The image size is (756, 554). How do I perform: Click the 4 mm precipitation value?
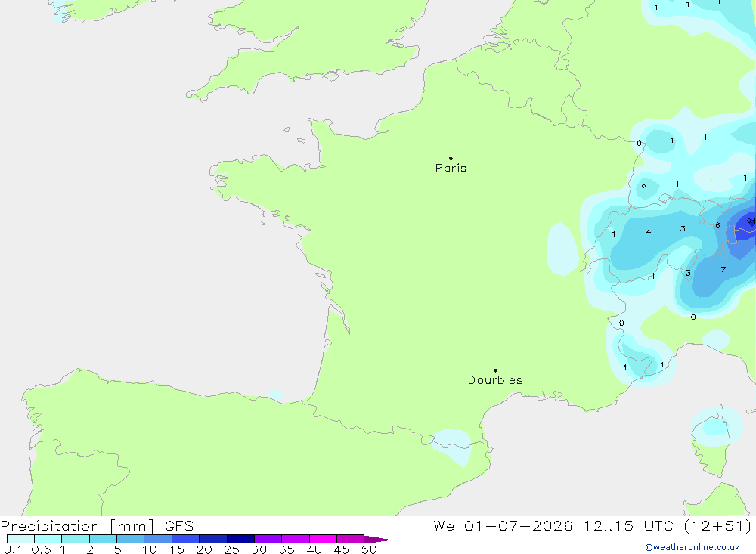[x=649, y=232]
